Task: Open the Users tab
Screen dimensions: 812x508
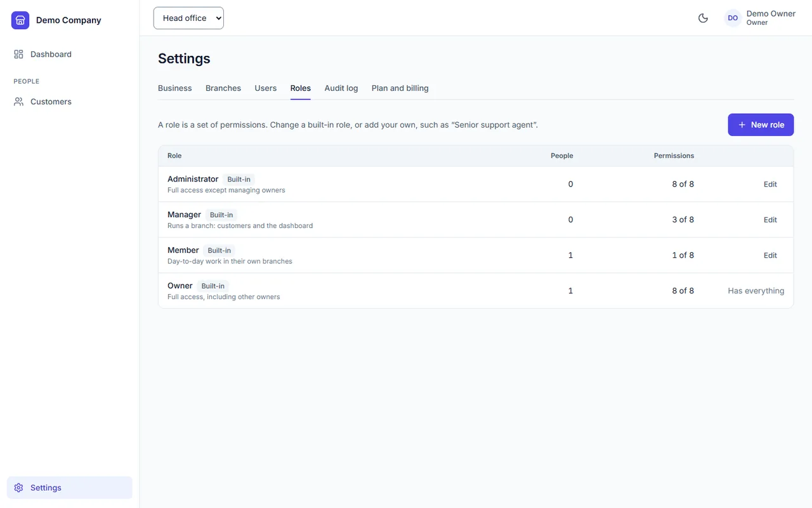Action: (266, 88)
